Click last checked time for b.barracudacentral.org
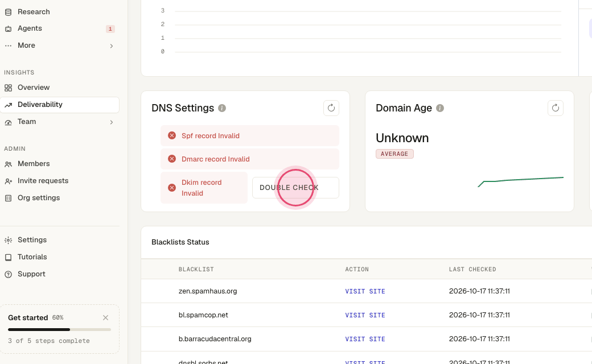592x364 pixels. coord(479,339)
